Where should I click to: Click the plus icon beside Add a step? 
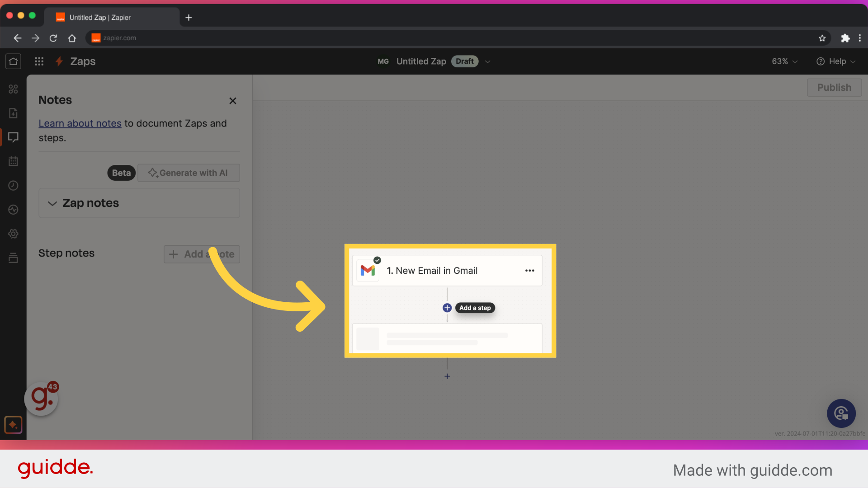click(x=447, y=308)
